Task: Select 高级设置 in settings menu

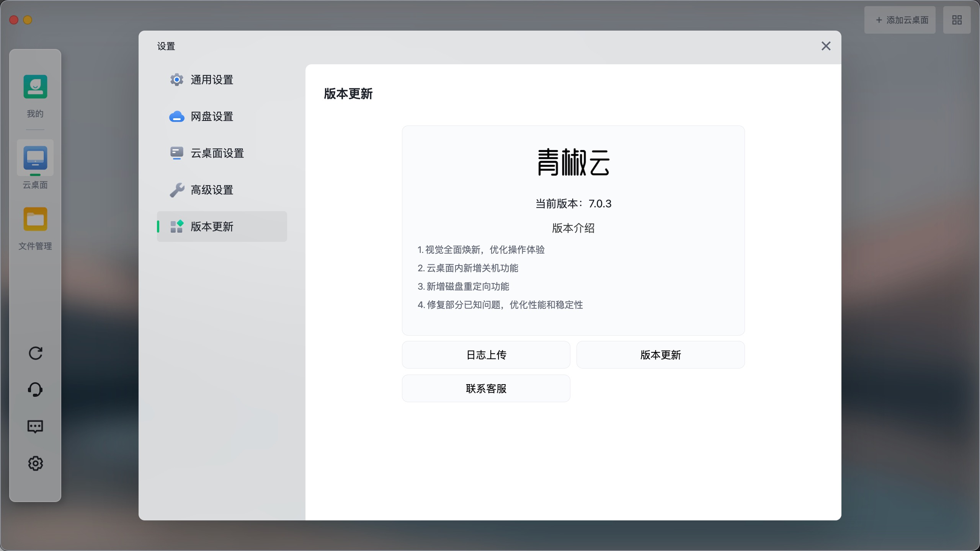Action: click(x=222, y=190)
